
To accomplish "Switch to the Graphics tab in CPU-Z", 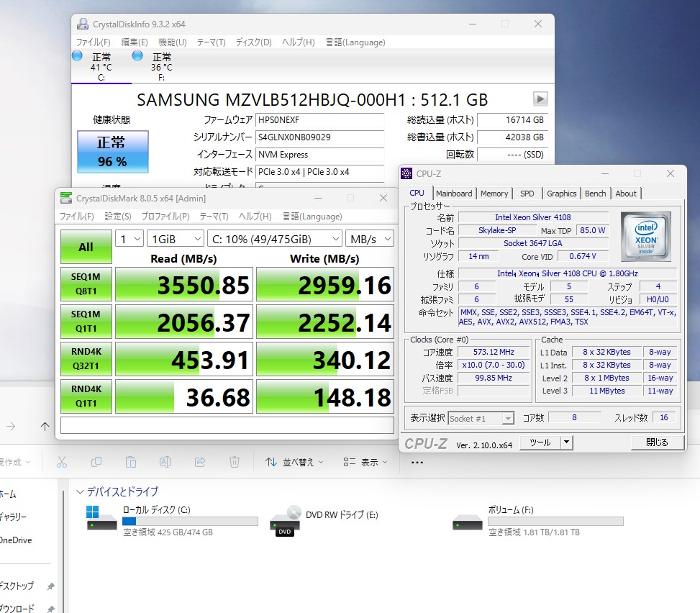I will click(x=561, y=194).
